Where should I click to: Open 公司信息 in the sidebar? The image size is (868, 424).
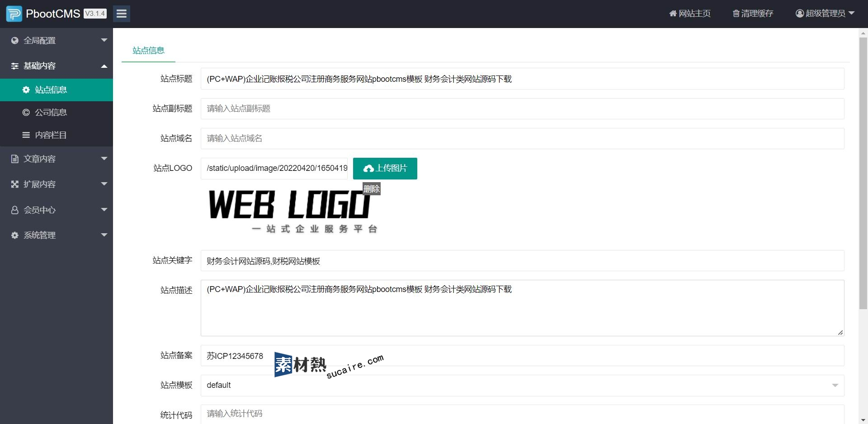tap(51, 113)
